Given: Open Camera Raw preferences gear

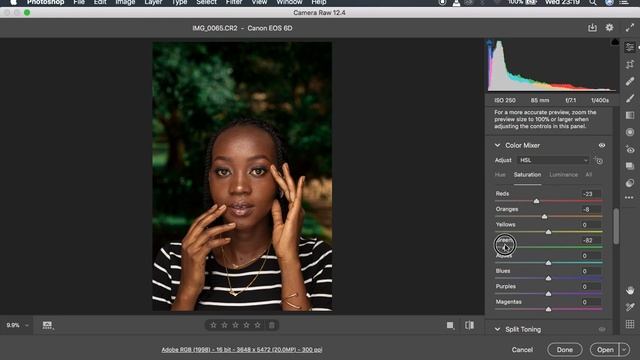Looking at the screenshot, I should (609, 28).
